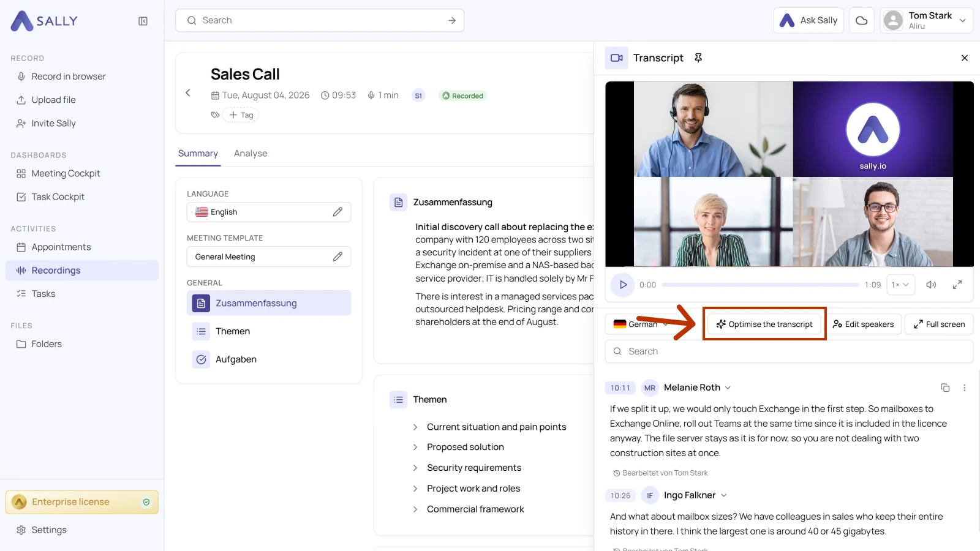Open the playback speed dropdown
Viewport: 980px width, 551px height.
point(900,285)
